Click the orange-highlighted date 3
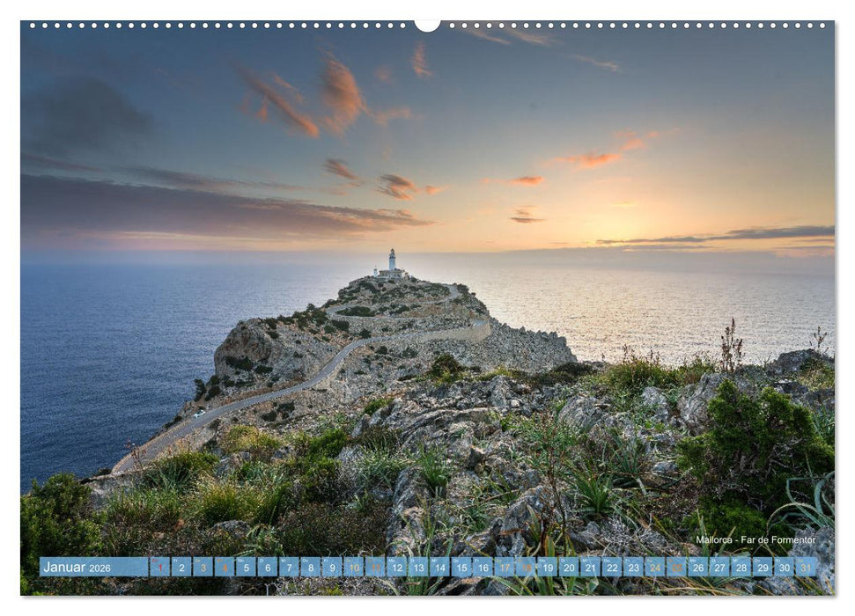 coord(202,570)
